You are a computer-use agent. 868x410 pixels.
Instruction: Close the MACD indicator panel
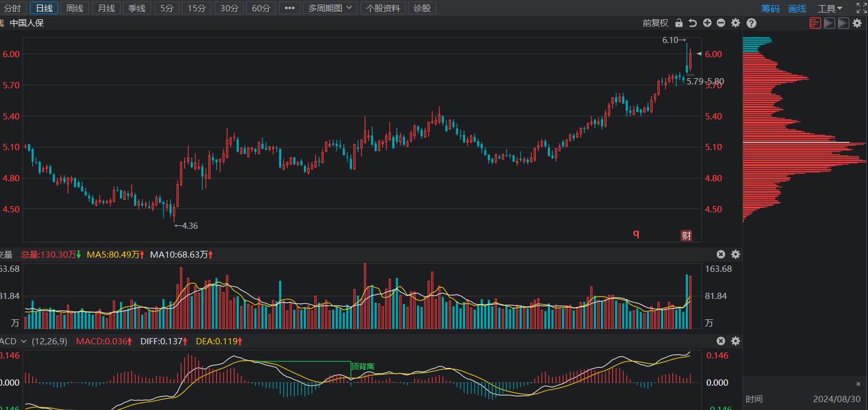click(721, 341)
